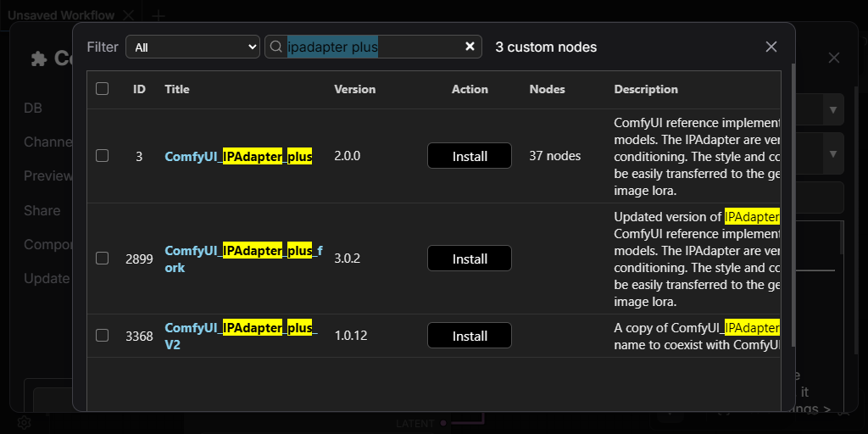This screenshot has height=434, width=868.
Task: Click the 3 custom nodes count label
Action: point(546,47)
